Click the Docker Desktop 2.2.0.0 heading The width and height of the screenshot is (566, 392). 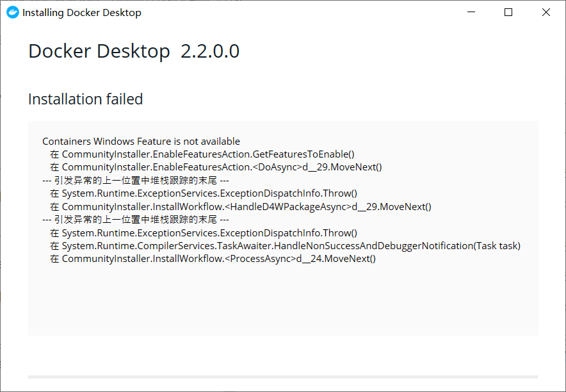134,51
